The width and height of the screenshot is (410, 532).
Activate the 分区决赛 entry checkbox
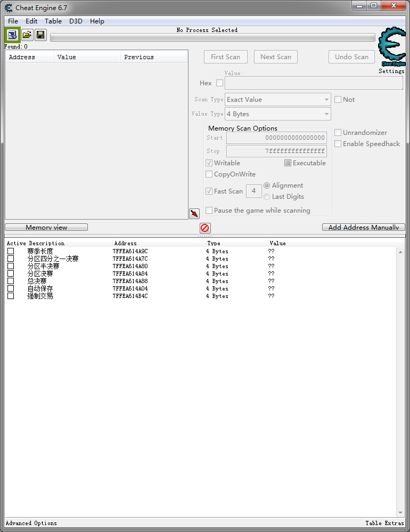(11, 273)
